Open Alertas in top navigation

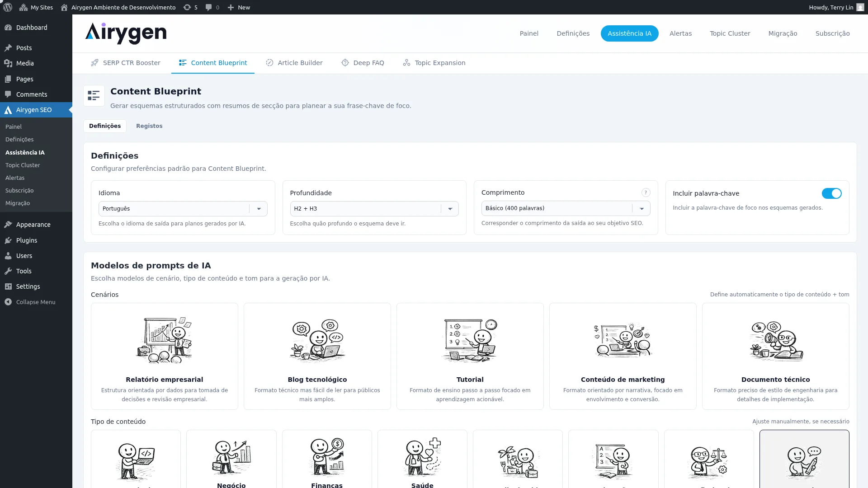(680, 33)
